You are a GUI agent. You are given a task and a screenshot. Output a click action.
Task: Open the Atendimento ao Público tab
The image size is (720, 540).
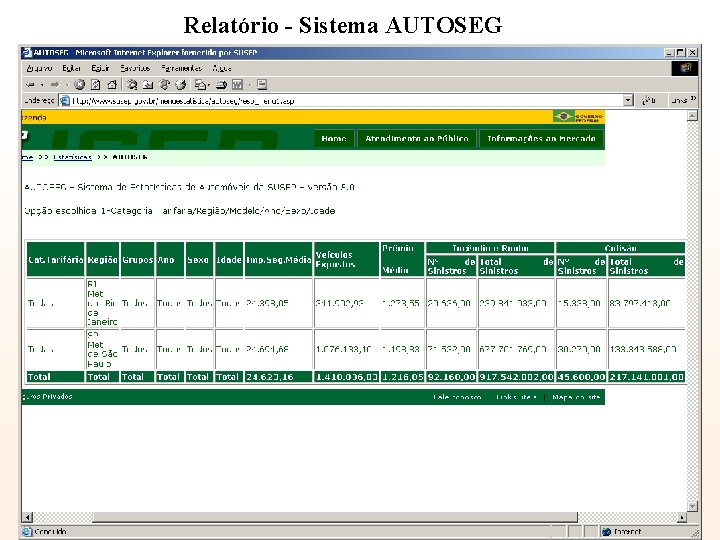pyautogui.click(x=416, y=139)
